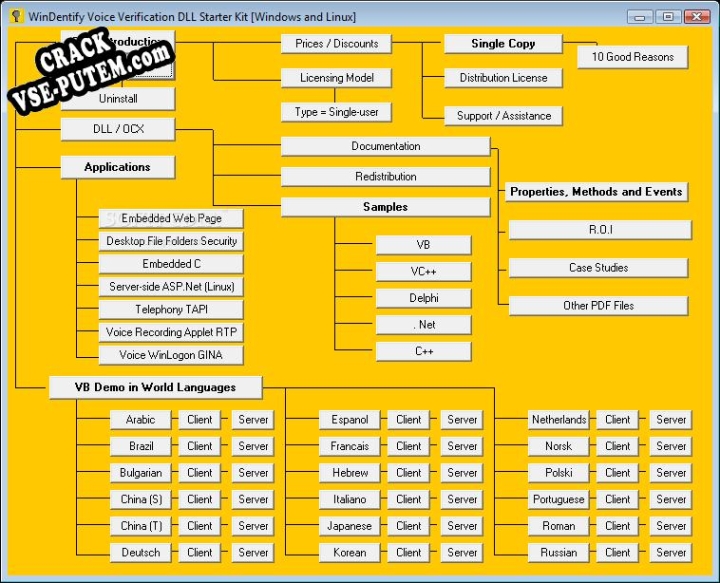Launch the Roman Client demo

pos(618,527)
